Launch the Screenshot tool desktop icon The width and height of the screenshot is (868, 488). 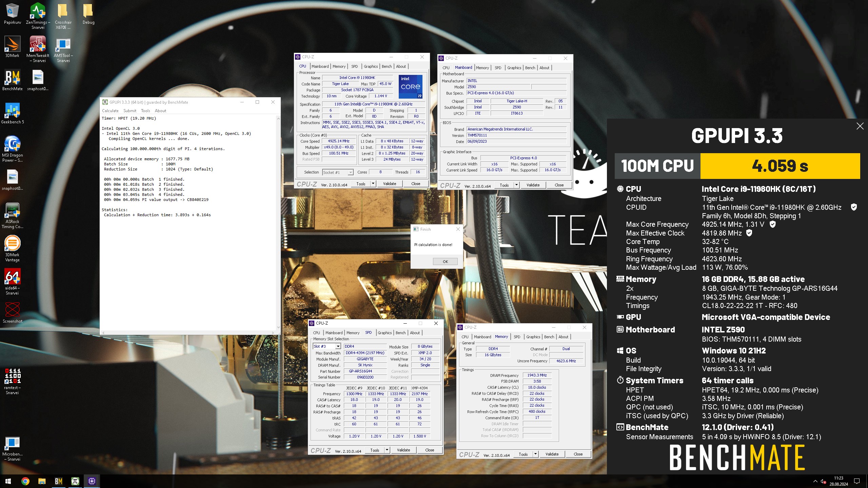[x=12, y=312]
